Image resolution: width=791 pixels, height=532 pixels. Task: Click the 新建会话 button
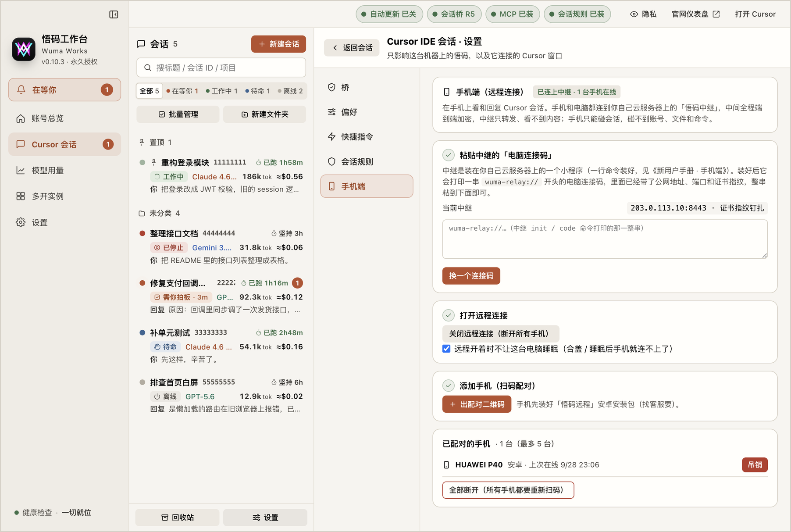(x=278, y=44)
